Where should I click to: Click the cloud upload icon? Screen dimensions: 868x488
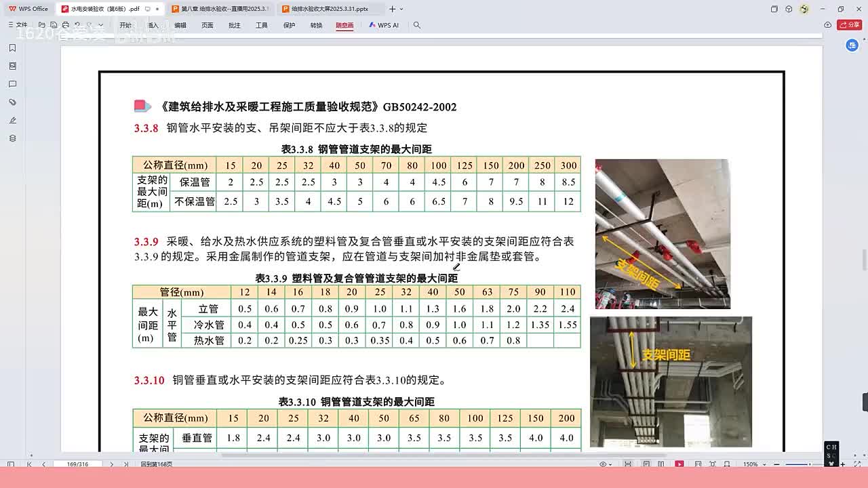pos(828,25)
